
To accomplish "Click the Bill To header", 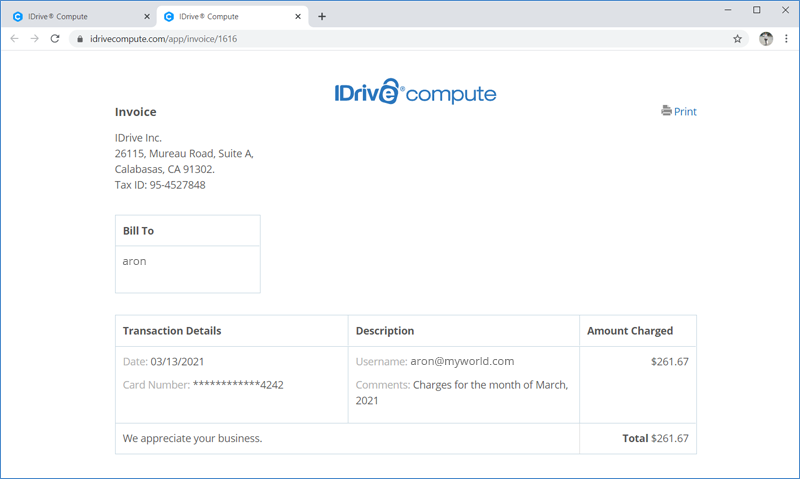I will click(138, 231).
